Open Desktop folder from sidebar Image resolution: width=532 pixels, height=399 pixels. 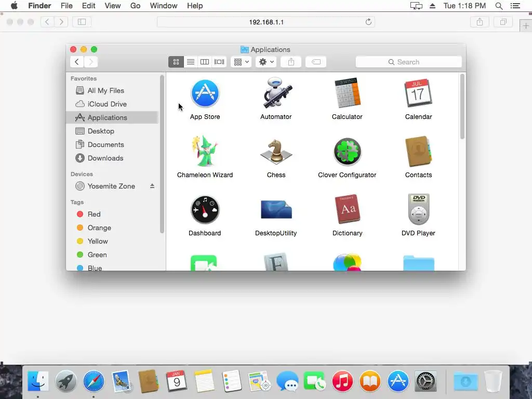(112, 131)
